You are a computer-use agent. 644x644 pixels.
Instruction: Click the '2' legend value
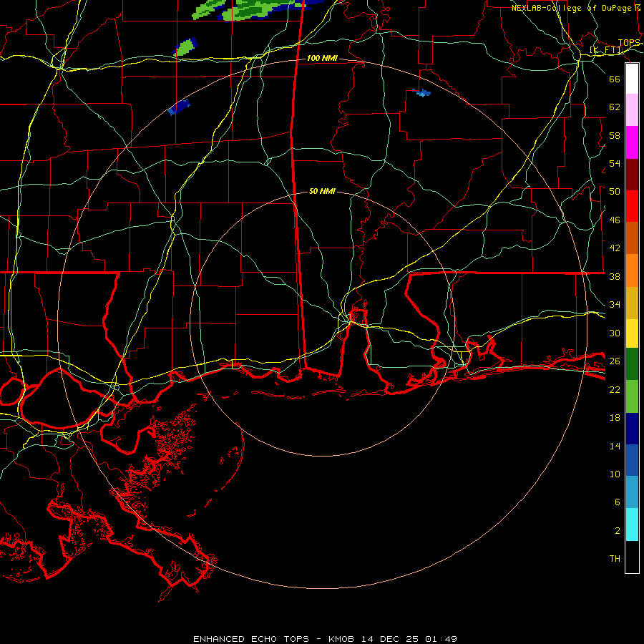(618, 531)
